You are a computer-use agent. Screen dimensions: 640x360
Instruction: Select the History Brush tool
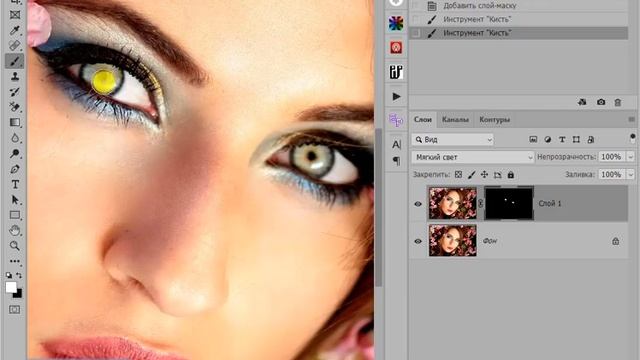[x=15, y=92]
